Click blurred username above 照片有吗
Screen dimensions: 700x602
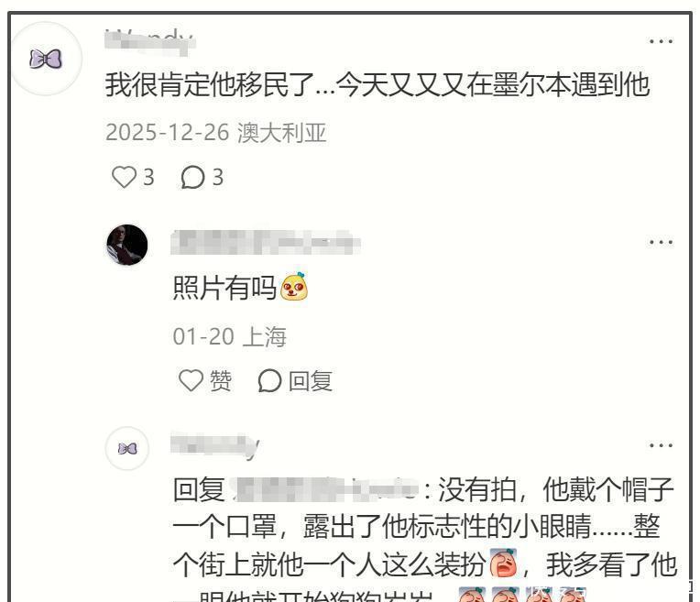pos(265,243)
